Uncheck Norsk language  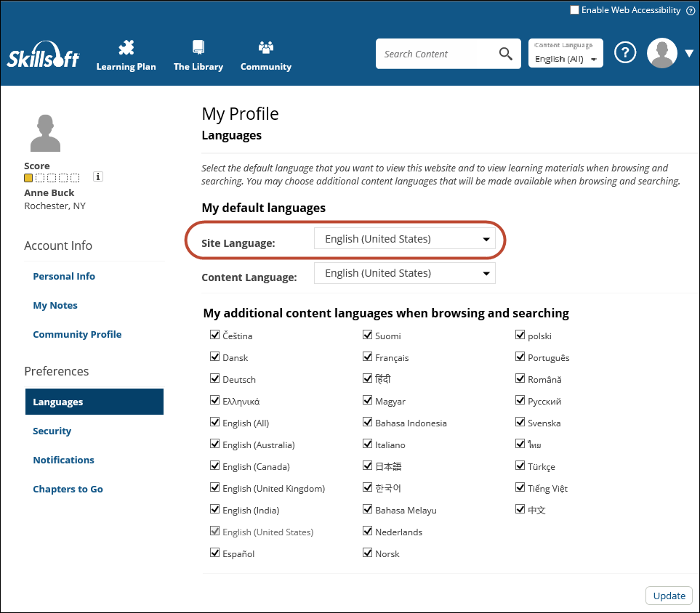(x=367, y=553)
